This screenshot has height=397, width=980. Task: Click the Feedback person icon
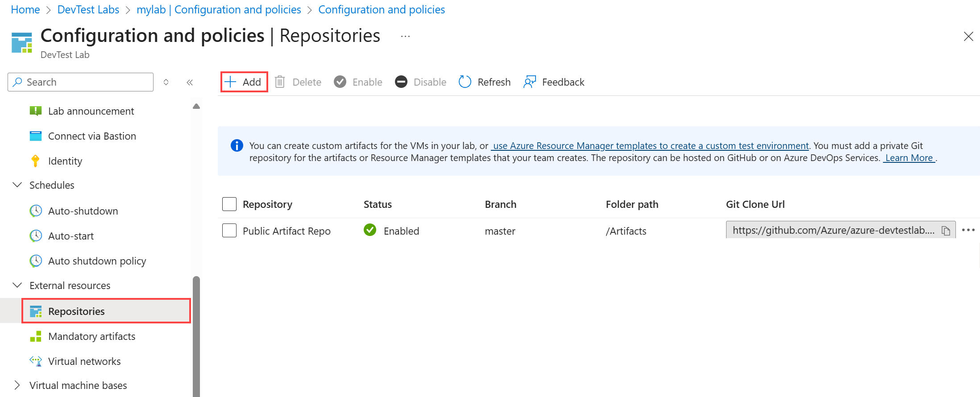[x=530, y=82]
